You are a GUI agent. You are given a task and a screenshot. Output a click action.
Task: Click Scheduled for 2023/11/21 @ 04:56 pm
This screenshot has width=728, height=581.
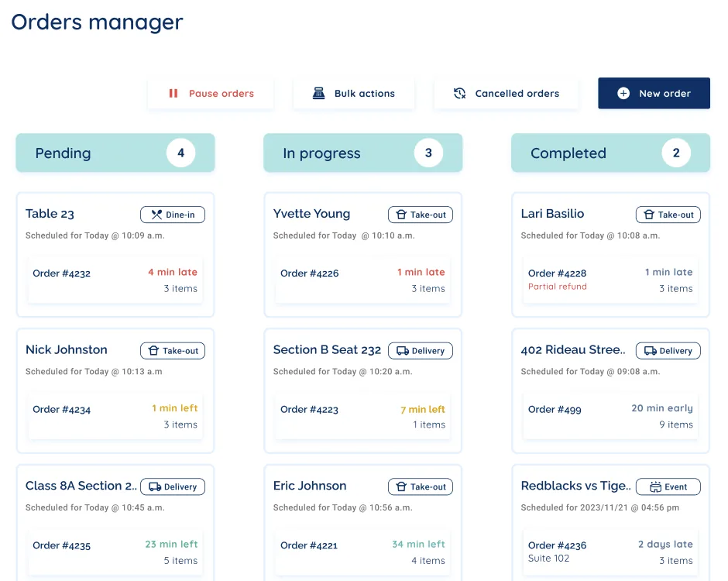[600, 507]
